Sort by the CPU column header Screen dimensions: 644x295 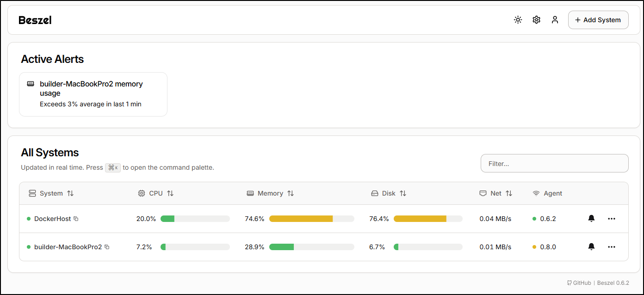point(156,193)
